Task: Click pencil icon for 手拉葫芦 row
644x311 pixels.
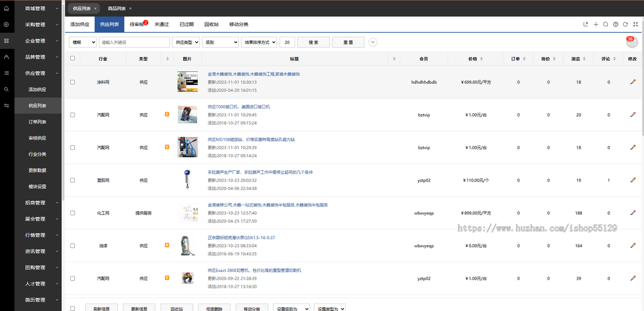Action: [633, 180]
